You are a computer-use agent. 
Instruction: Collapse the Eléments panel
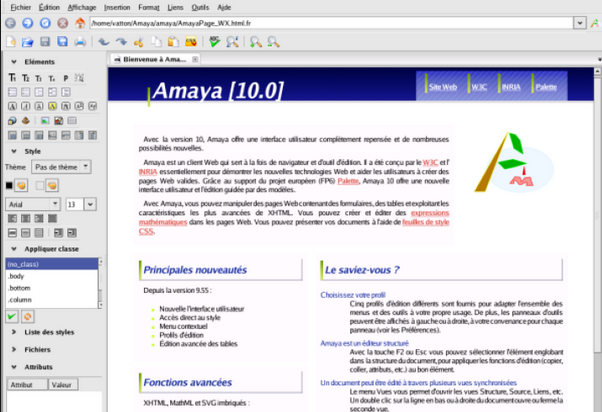pyautogui.click(x=14, y=62)
